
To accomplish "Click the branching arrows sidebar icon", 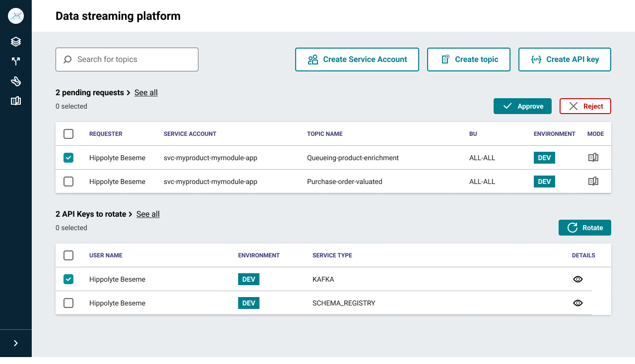I will tap(16, 61).
